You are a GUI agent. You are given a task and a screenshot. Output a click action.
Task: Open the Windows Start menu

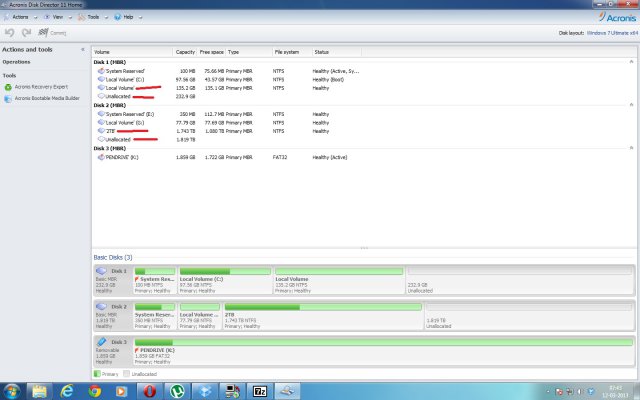point(11,391)
